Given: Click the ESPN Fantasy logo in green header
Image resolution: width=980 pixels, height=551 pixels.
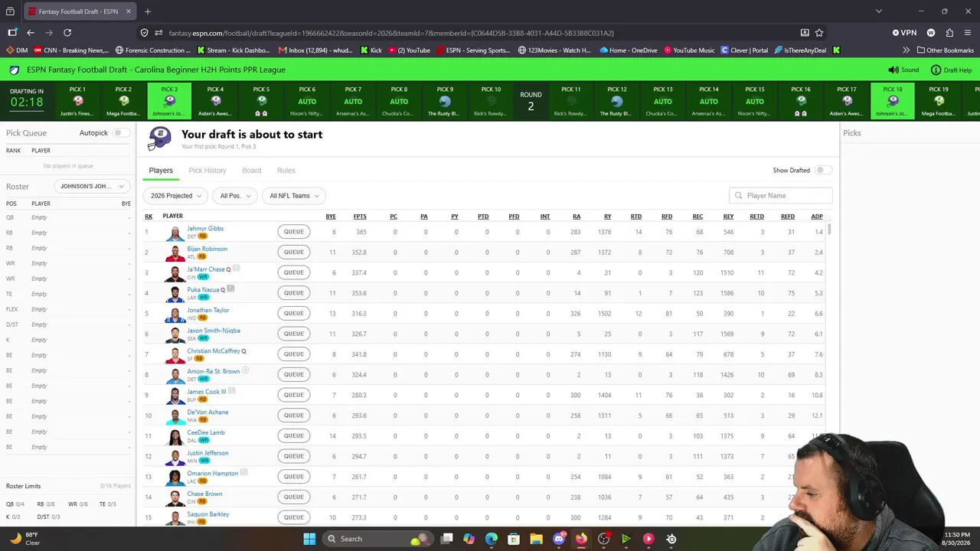Looking at the screenshot, I should click(15, 70).
